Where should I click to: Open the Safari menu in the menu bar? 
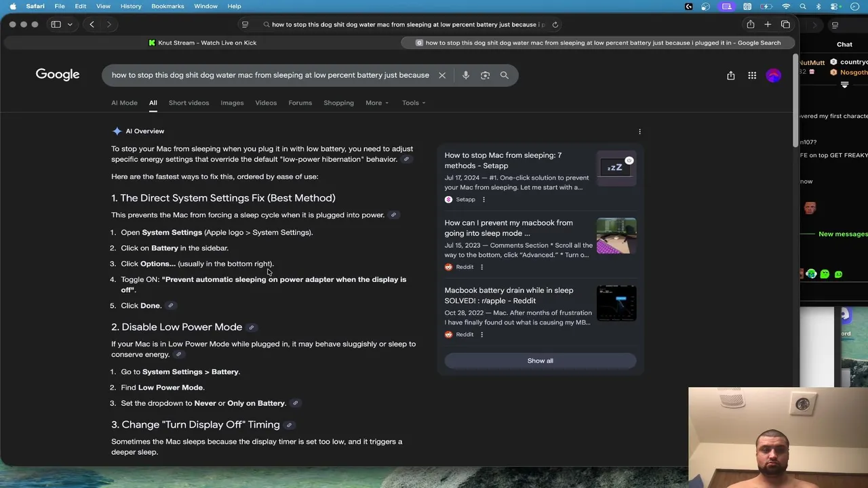pyautogui.click(x=35, y=6)
